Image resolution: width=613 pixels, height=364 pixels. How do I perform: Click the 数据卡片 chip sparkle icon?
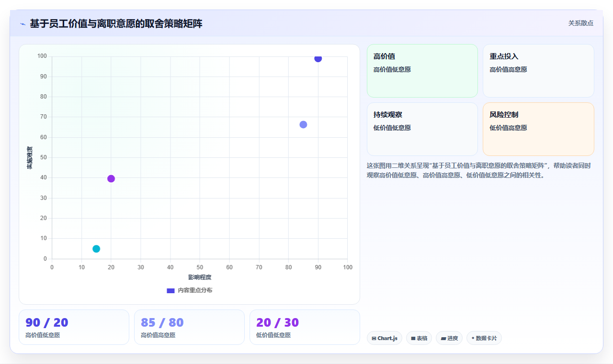click(x=473, y=338)
